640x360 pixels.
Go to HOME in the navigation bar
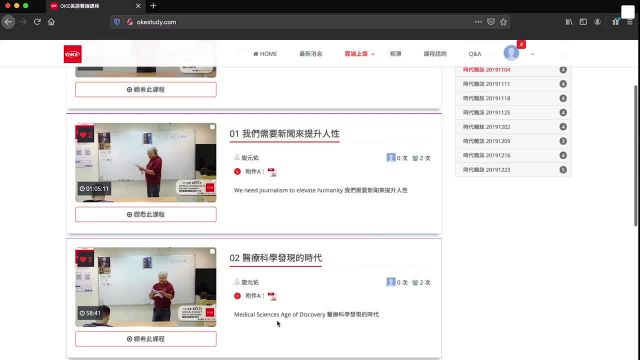[x=265, y=54]
